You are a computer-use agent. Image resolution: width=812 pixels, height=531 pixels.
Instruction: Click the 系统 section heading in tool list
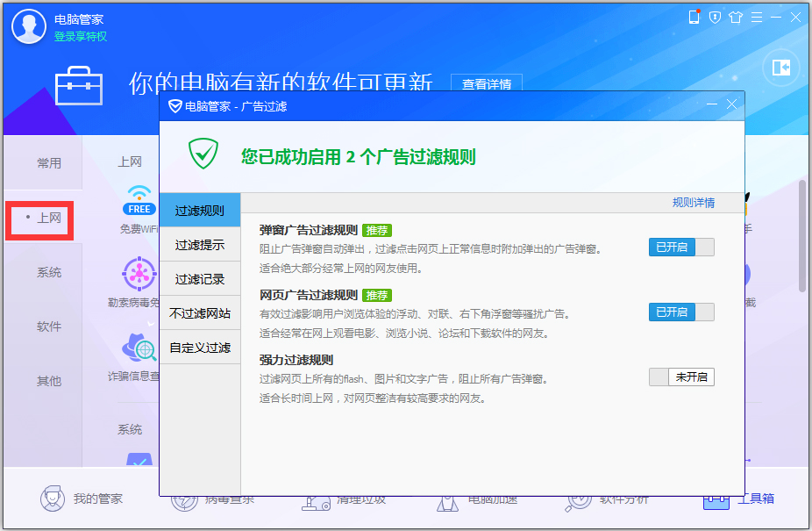tap(130, 429)
